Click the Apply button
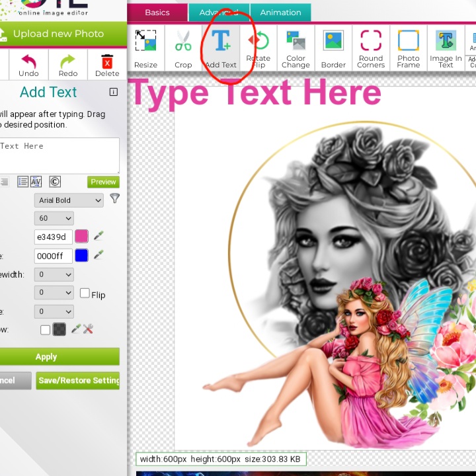This screenshot has height=476, width=476. (59, 356)
